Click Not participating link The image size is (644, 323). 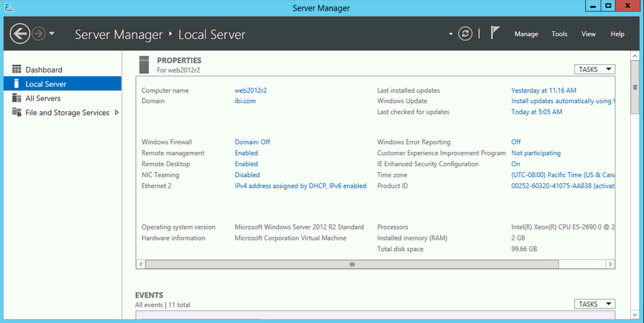pos(536,153)
